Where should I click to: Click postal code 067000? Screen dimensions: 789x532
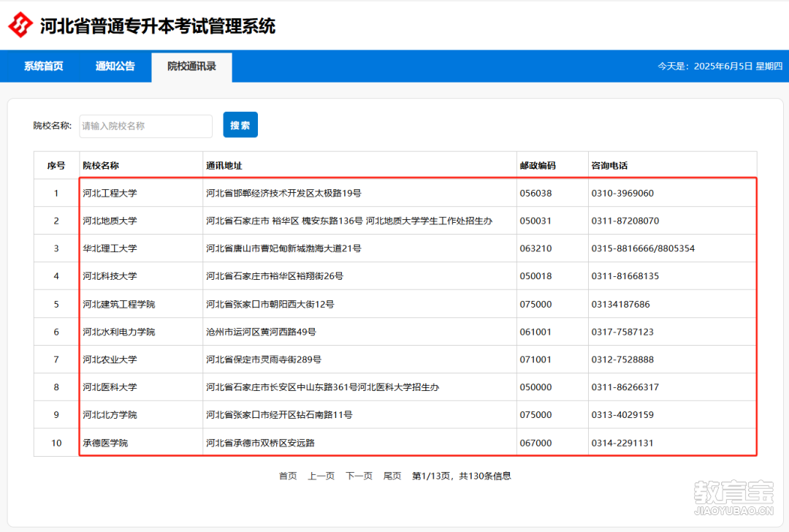[x=535, y=444]
